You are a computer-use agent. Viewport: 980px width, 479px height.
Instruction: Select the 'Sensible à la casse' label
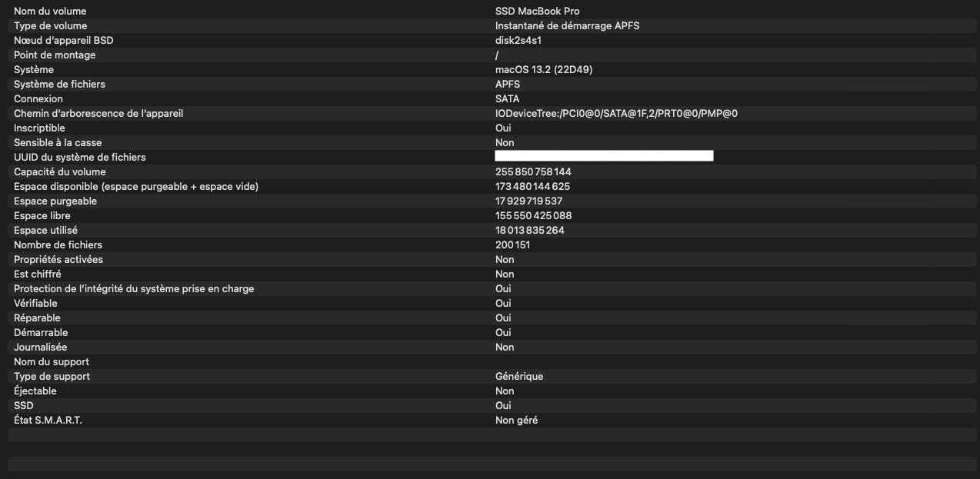pyautogui.click(x=58, y=143)
